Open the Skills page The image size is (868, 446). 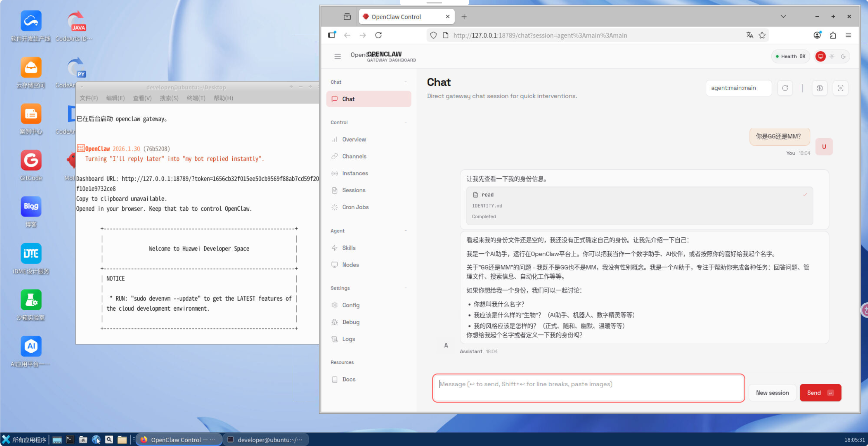tap(349, 248)
